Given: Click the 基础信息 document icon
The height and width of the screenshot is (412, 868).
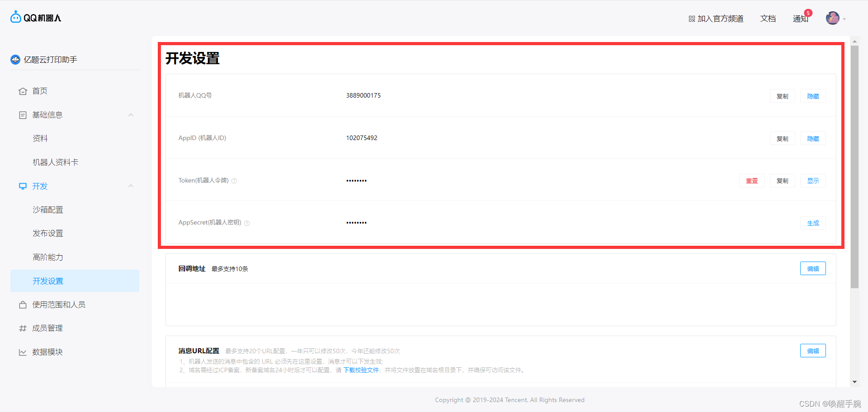Looking at the screenshot, I should (23, 115).
